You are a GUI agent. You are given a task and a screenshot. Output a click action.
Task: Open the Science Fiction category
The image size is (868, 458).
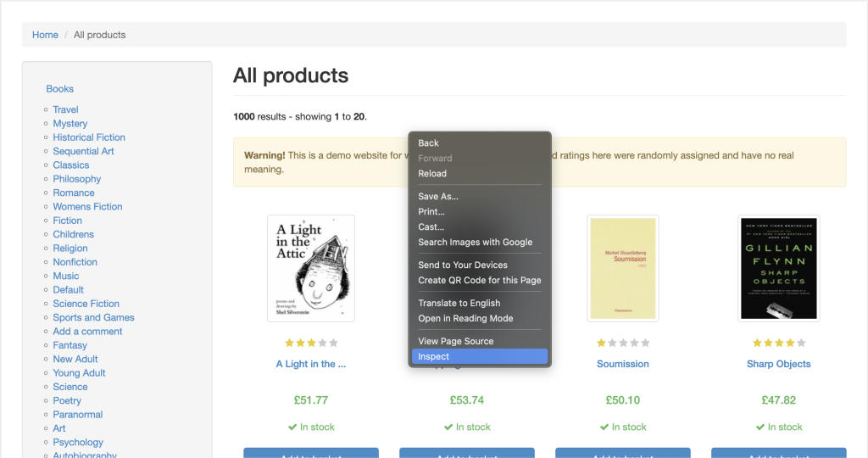86,304
